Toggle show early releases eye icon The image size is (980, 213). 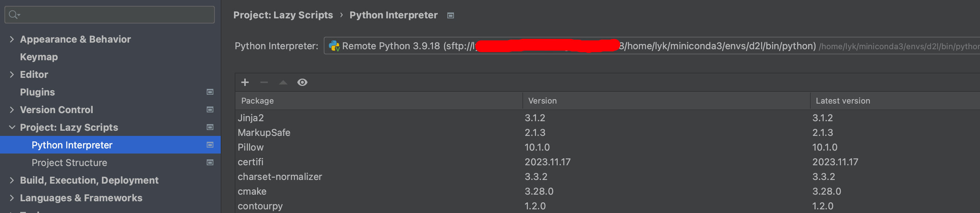click(302, 82)
